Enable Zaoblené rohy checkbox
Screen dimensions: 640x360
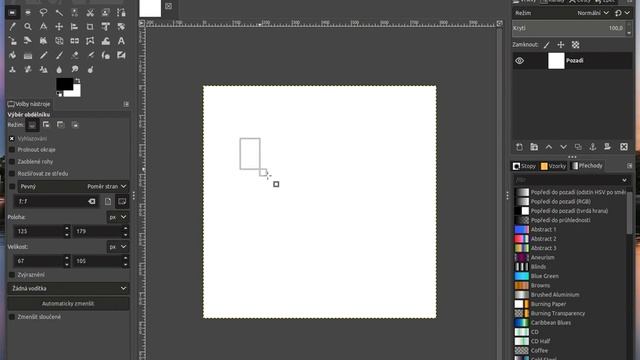pyautogui.click(x=12, y=162)
